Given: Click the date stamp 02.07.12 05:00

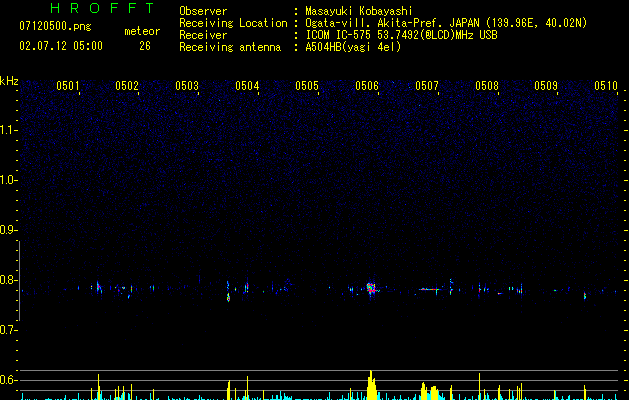Looking at the screenshot, I should point(61,46).
